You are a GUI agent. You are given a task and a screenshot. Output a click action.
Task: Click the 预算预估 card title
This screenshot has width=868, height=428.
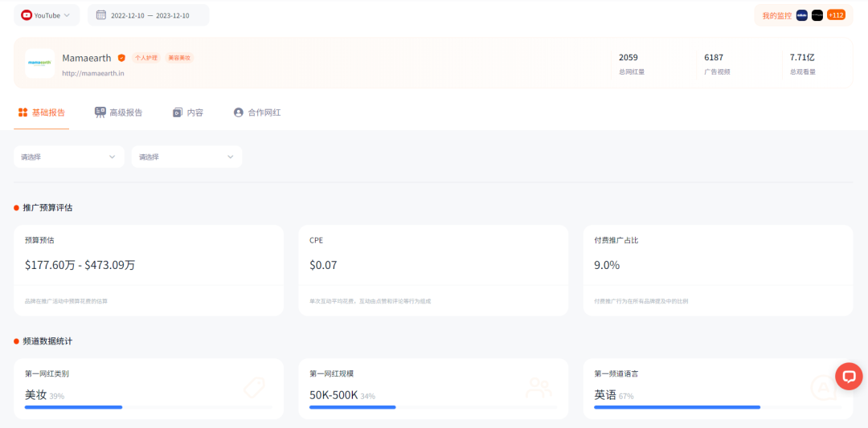(x=39, y=241)
